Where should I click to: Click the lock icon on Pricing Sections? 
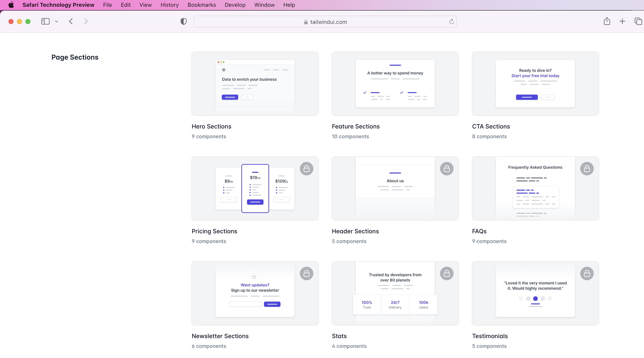[x=307, y=169]
